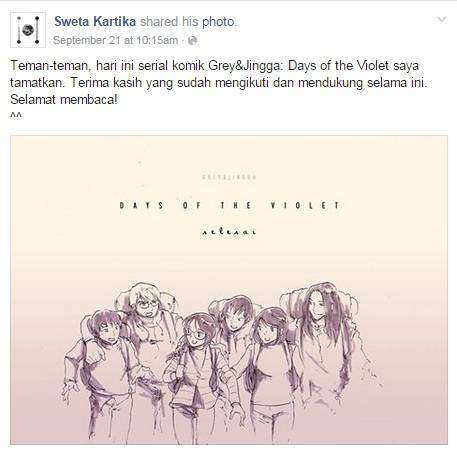
Task: Follow the shared "photo" link
Action: coord(219,22)
